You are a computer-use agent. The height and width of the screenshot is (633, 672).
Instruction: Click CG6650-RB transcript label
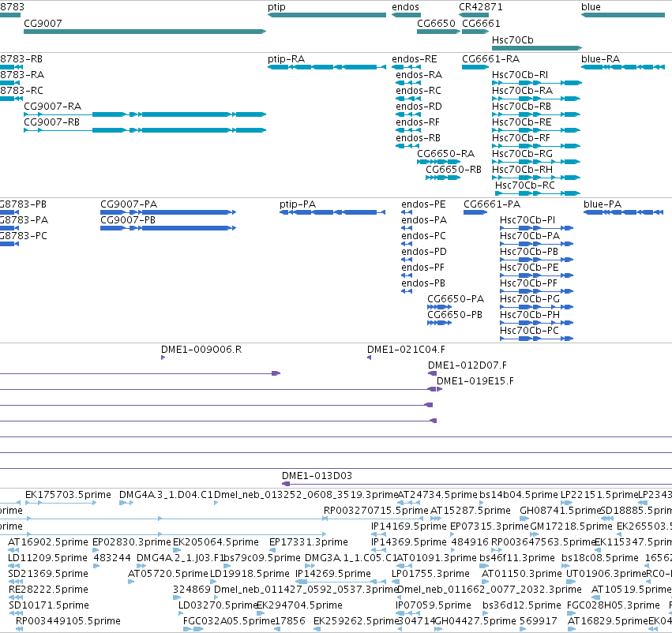(x=453, y=169)
